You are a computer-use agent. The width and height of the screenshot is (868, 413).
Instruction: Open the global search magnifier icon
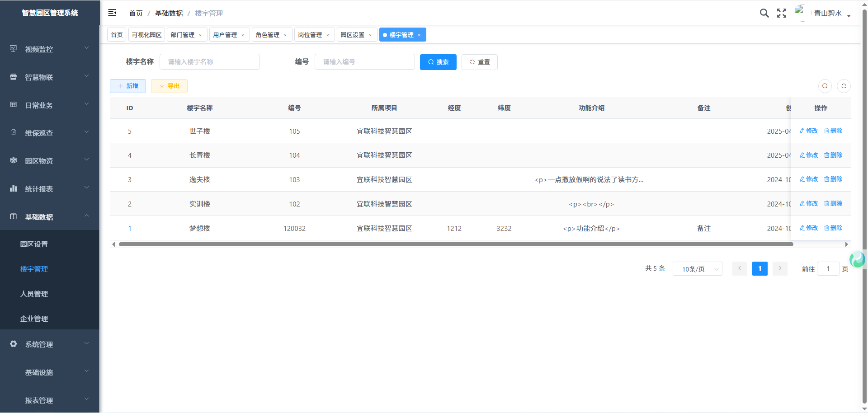[764, 13]
